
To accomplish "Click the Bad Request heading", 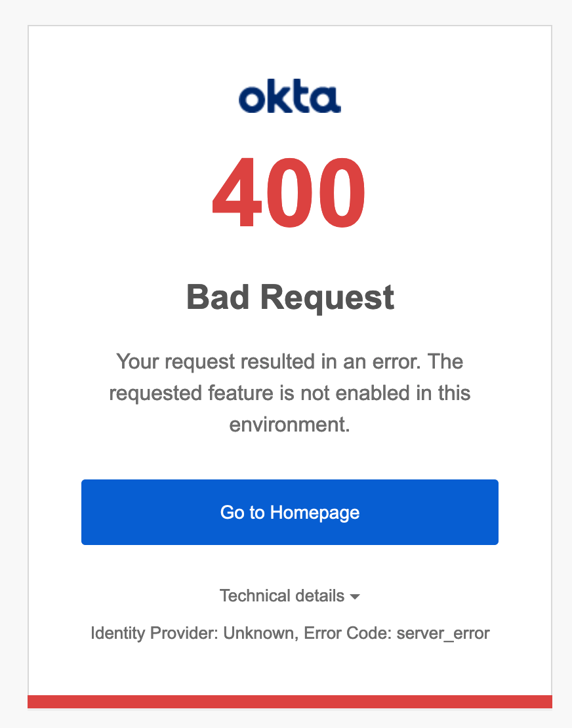I will 290,297.
